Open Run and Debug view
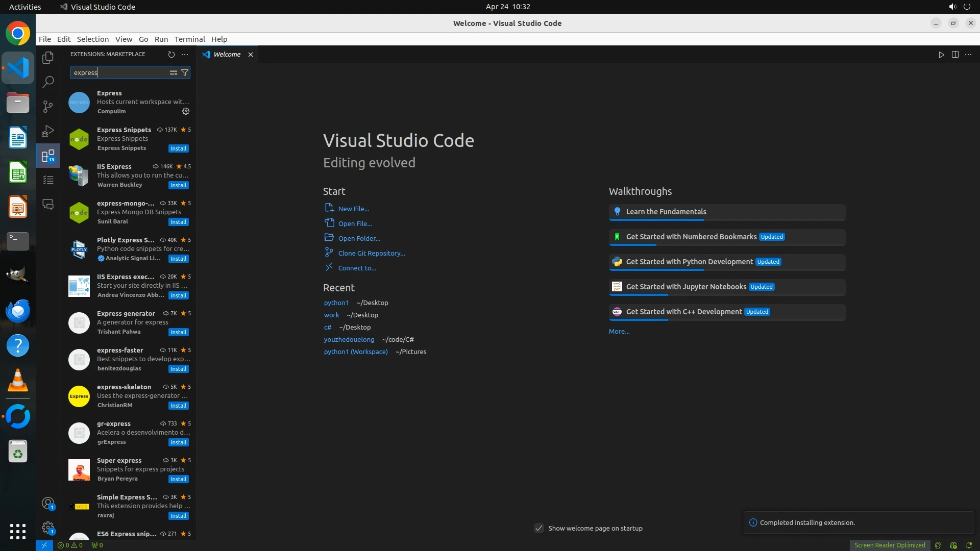Screen dimensions: 980x551 (x=48, y=131)
